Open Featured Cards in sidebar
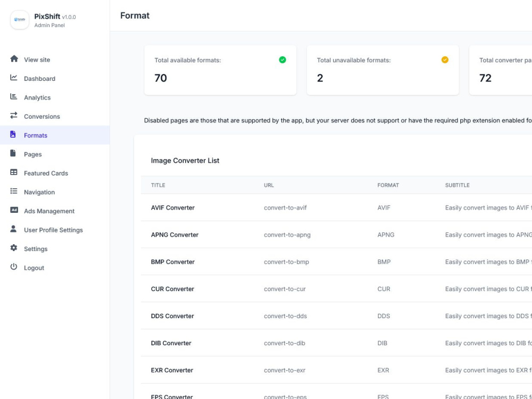The width and height of the screenshot is (532, 399). click(x=55, y=173)
